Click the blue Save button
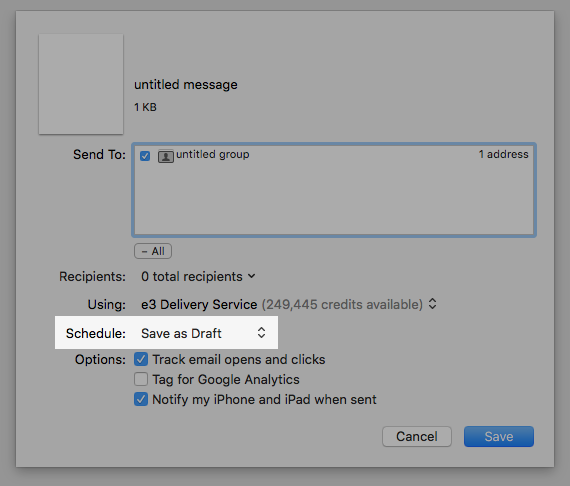 (499, 436)
